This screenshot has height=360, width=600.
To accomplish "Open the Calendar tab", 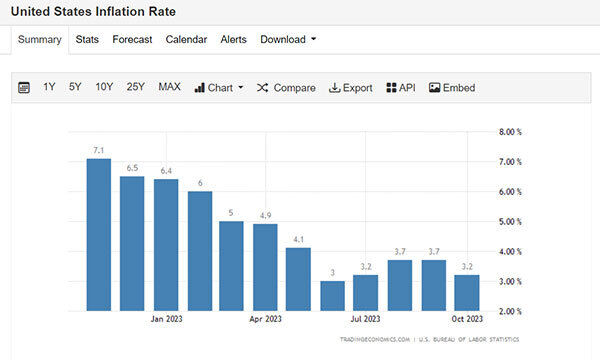I will [x=186, y=39].
